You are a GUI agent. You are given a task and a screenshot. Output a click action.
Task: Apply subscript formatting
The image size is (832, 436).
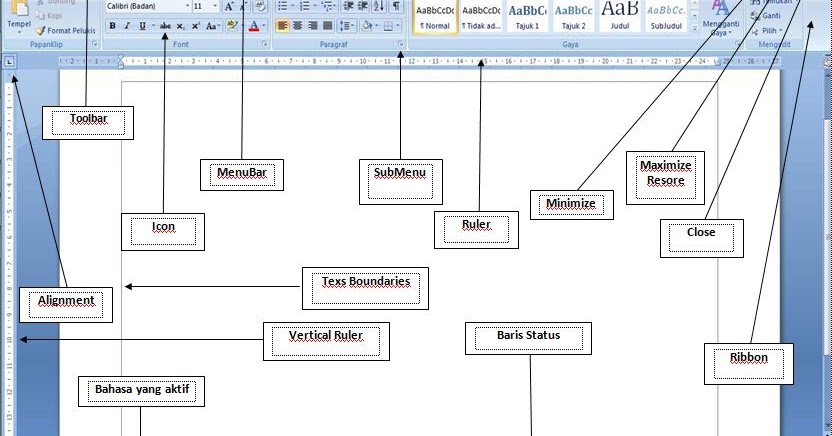click(180, 26)
